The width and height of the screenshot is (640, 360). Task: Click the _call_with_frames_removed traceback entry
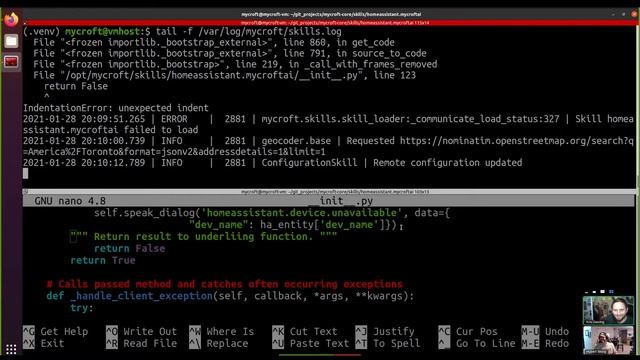pos(235,64)
